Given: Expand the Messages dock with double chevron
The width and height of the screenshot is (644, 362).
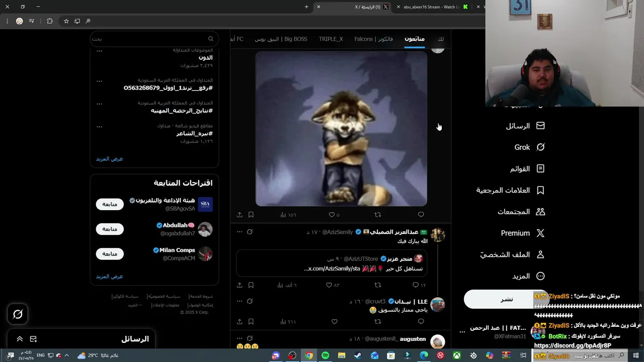Looking at the screenshot, I should [x=20, y=339].
